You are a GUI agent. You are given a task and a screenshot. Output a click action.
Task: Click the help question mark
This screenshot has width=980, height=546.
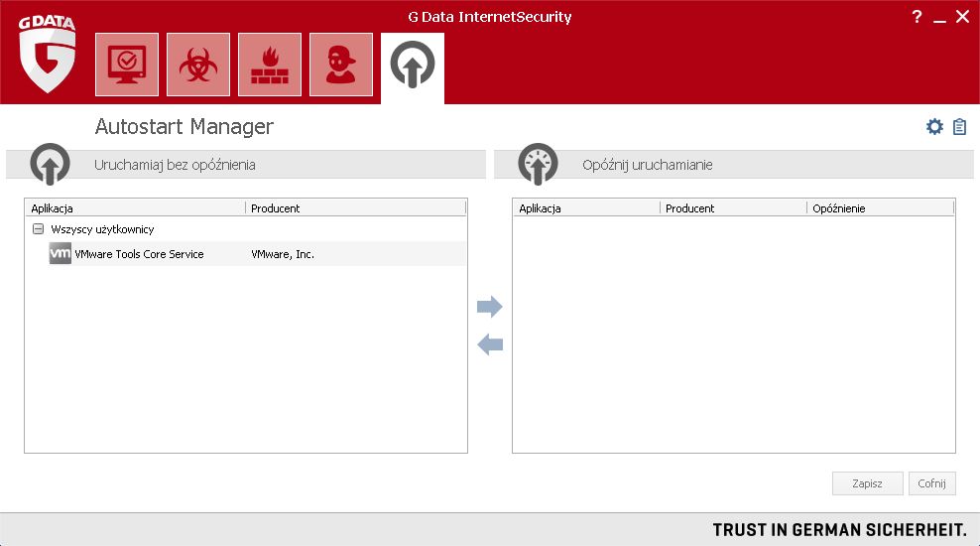(917, 17)
